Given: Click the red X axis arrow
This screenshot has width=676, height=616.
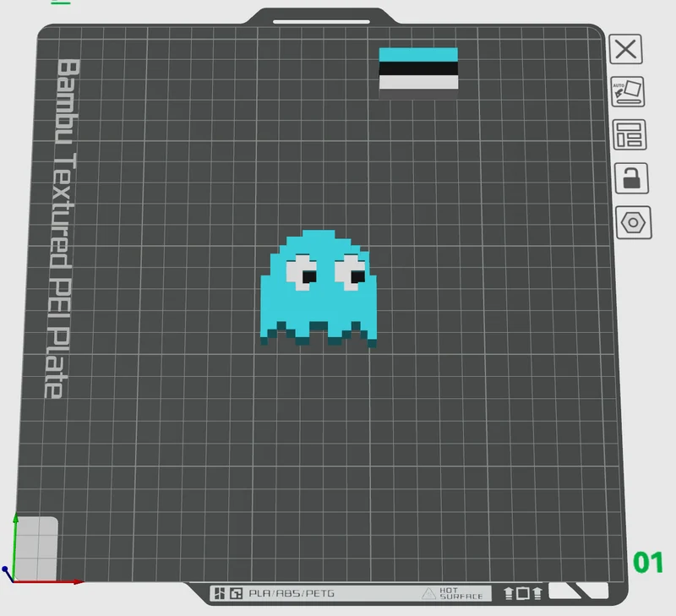Looking at the screenshot, I should 47,582.
